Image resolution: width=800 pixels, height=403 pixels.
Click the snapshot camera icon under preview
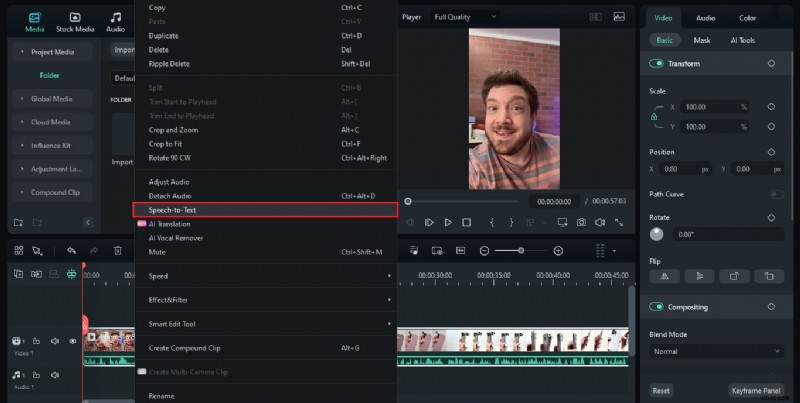(581, 222)
